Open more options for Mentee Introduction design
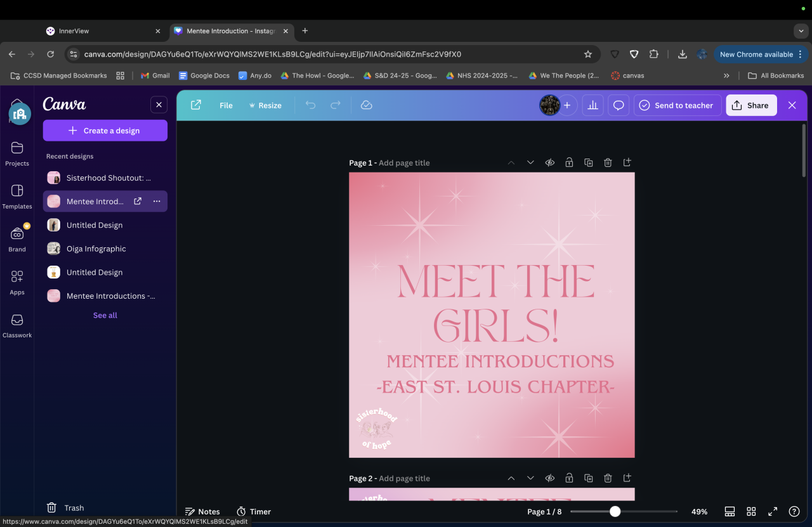 [157, 202]
